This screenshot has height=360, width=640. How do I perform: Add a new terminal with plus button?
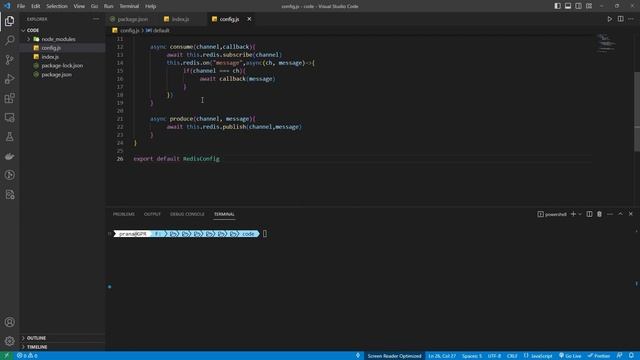573,214
